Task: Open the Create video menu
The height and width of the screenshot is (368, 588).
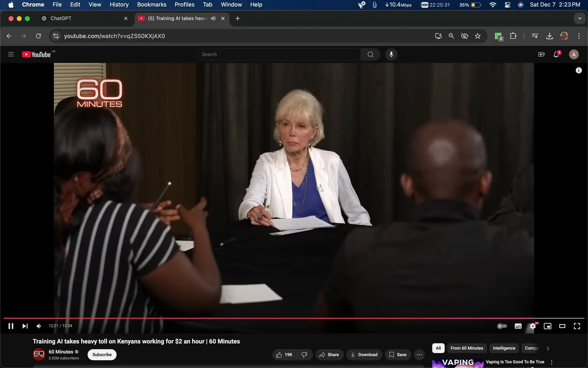Action: pos(541,54)
